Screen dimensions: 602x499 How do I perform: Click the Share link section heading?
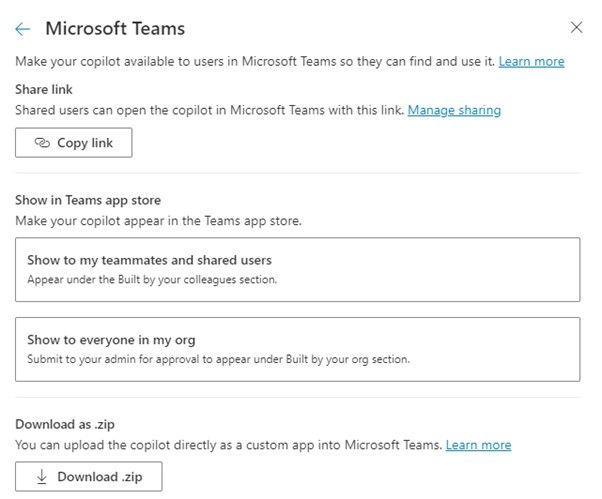[43, 90]
